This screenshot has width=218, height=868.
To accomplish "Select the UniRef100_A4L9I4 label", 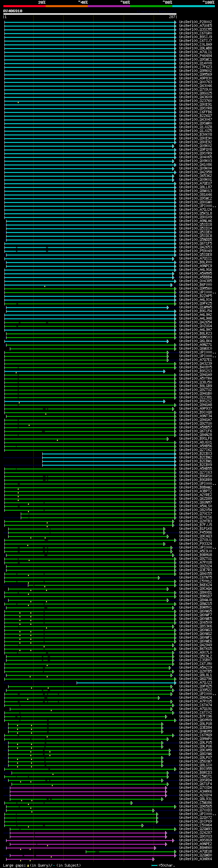I will click(196, 300).
